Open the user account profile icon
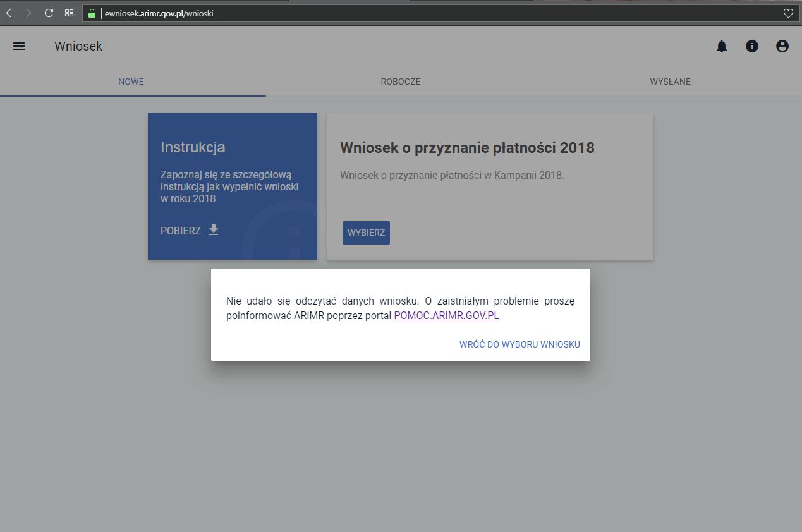Screen dimensions: 802x532 coord(782,46)
